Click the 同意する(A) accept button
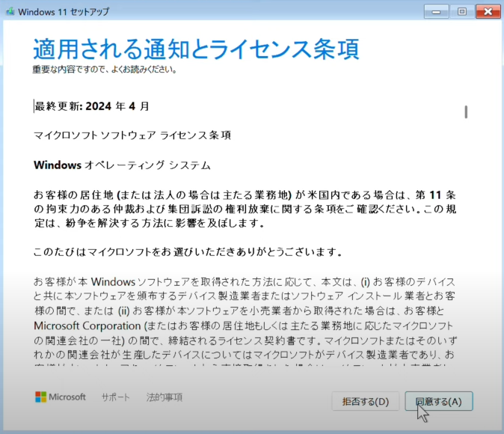The image size is (504, 434). click(x=439, y=401)
